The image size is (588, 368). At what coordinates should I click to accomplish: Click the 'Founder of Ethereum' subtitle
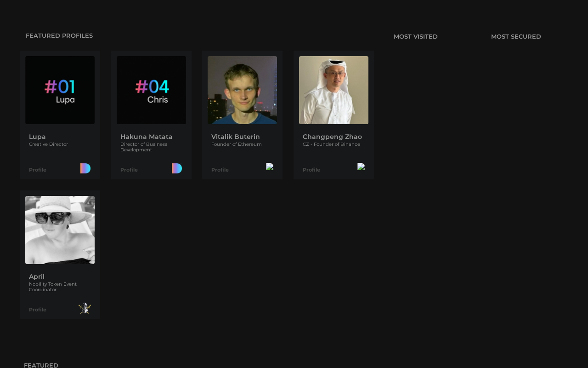(237, 144)
